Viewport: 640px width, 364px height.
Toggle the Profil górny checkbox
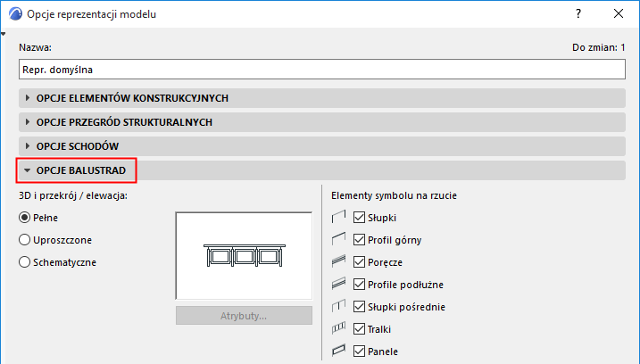pyautogui.click(x=361, y=239)
